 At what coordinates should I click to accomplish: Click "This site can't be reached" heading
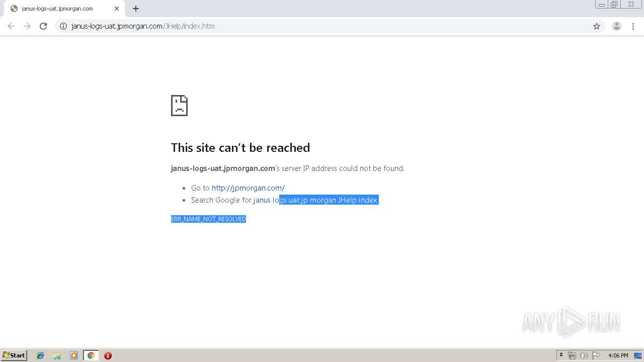coord(240,148)
